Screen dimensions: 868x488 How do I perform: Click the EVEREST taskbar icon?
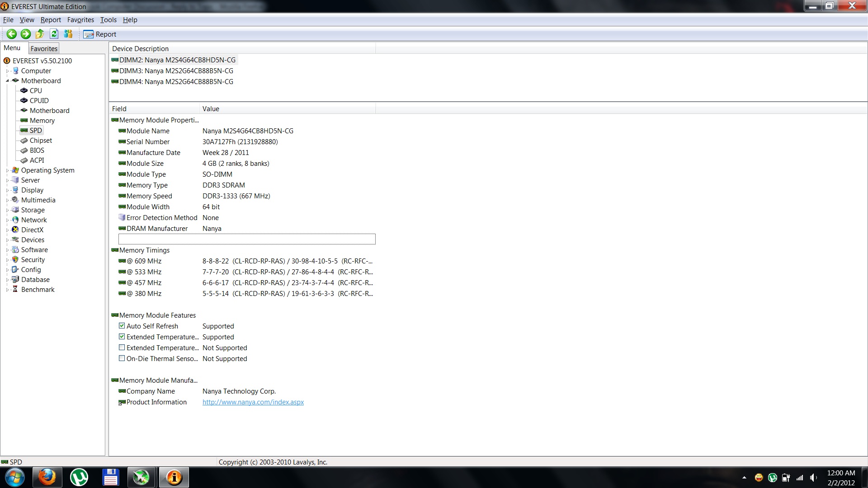tap(174, 477)
